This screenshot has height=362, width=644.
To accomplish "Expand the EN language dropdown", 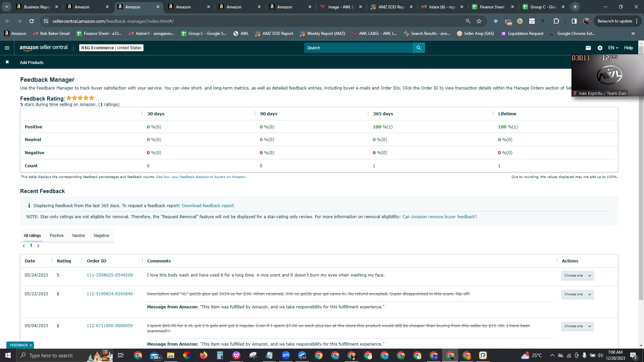I will (613, 48).
